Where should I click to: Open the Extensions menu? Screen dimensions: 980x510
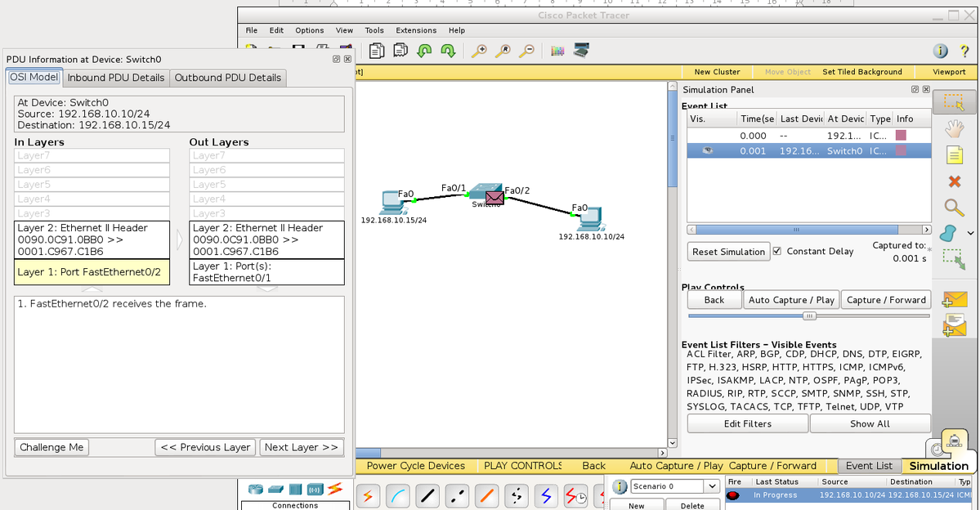(416, 30)
